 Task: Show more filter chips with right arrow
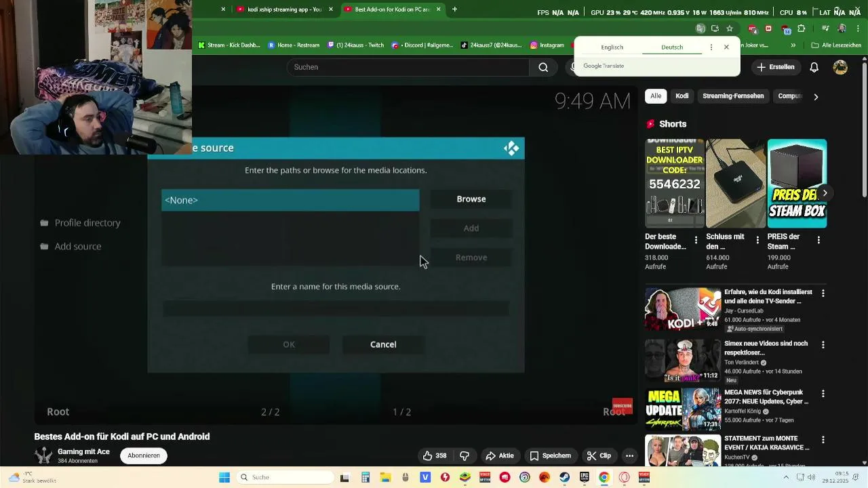coord(816,97)
